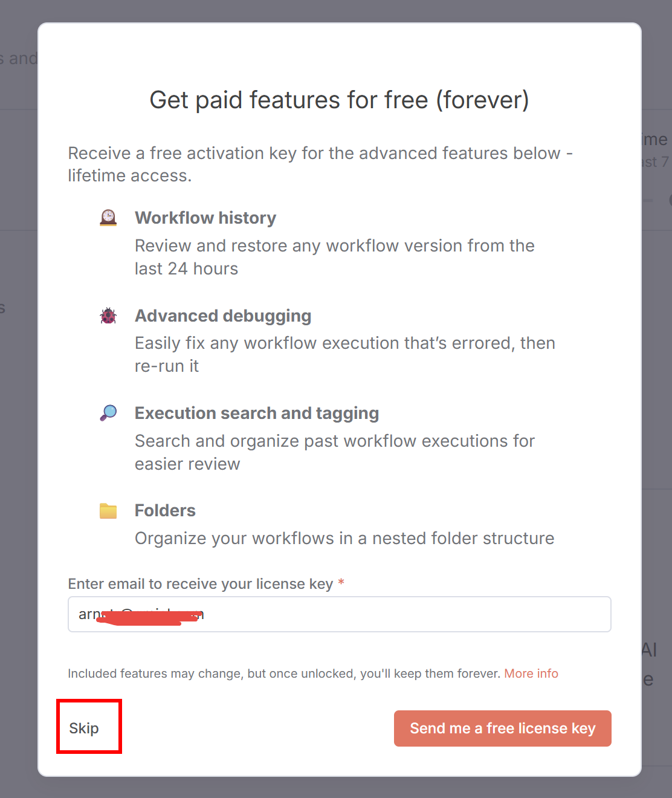Click the Execution search and tagging heading
This screenshot has width=672, height=798.
257,413
